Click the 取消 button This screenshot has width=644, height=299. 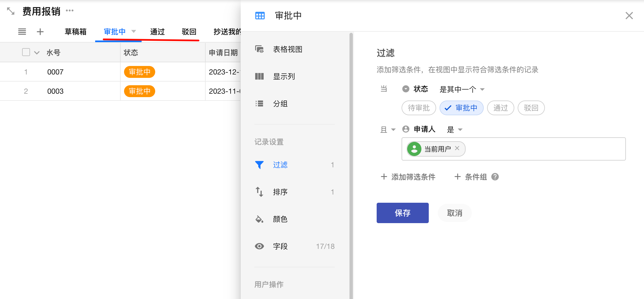tap(455, 213)
